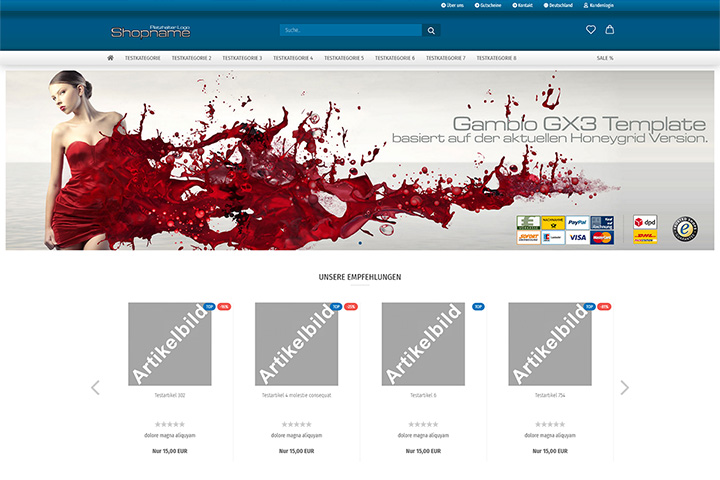Open Testkategorie 5 menu item

(x=344, y=58)
